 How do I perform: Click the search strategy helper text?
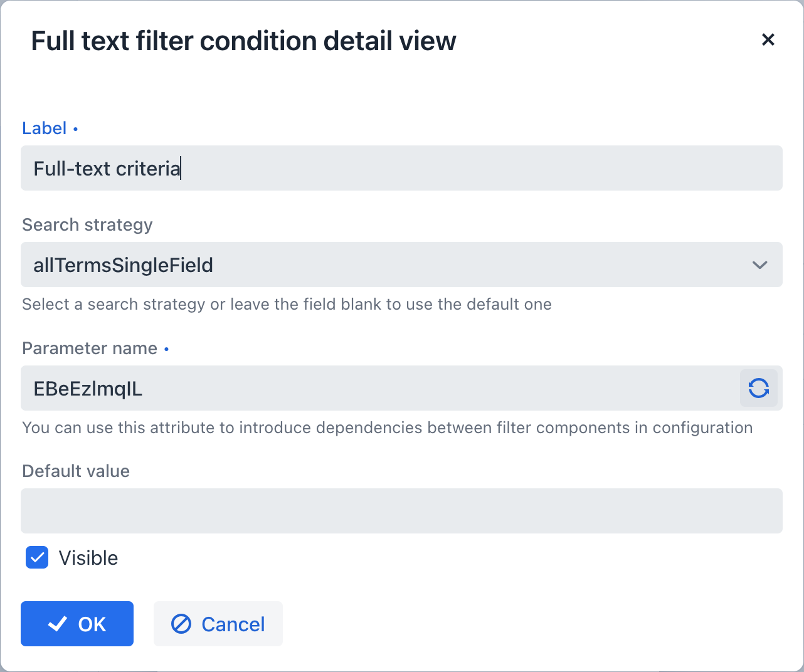[287, 305]
